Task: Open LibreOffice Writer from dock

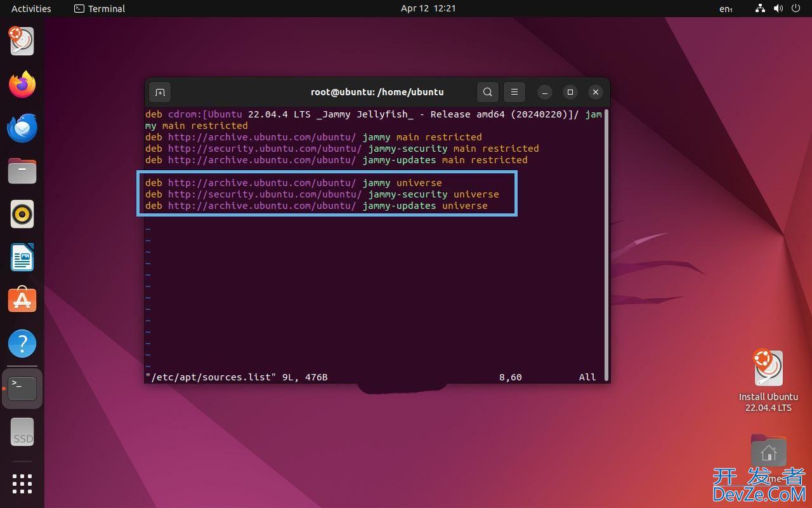Action: [22, 257]
